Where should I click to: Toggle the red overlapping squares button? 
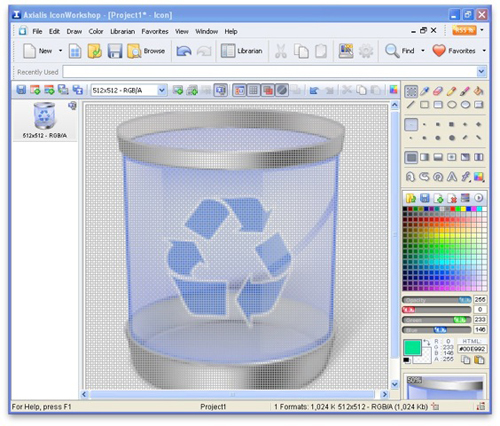268,90
